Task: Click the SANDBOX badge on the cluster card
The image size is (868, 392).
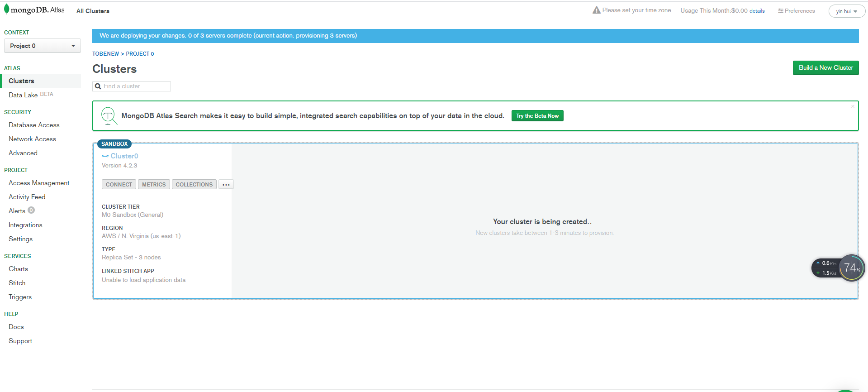Action: pos(114,144)
